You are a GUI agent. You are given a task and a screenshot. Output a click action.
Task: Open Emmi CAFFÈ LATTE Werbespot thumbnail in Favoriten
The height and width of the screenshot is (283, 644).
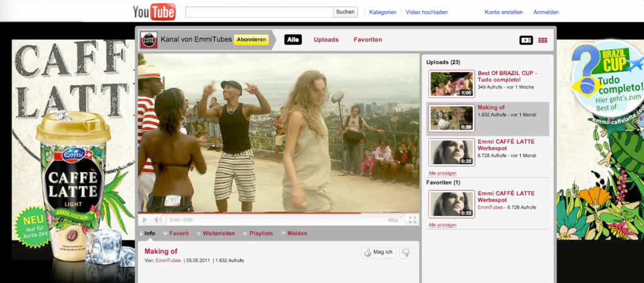[x=451, y=204]
